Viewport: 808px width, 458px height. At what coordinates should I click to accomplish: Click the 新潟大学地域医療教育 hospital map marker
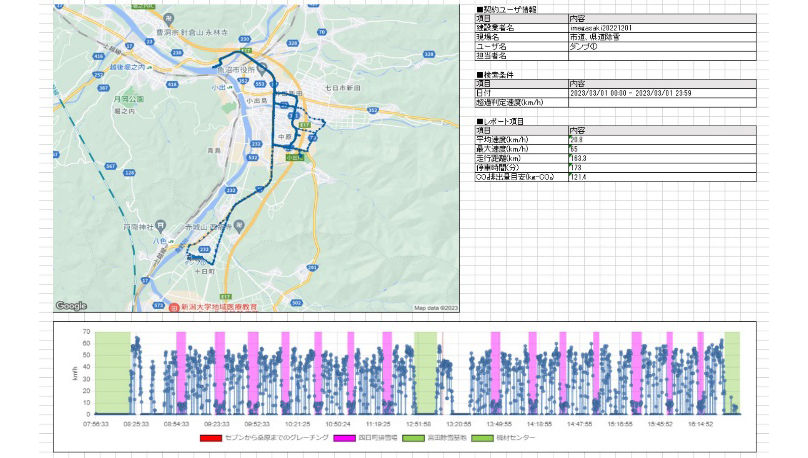173,307
